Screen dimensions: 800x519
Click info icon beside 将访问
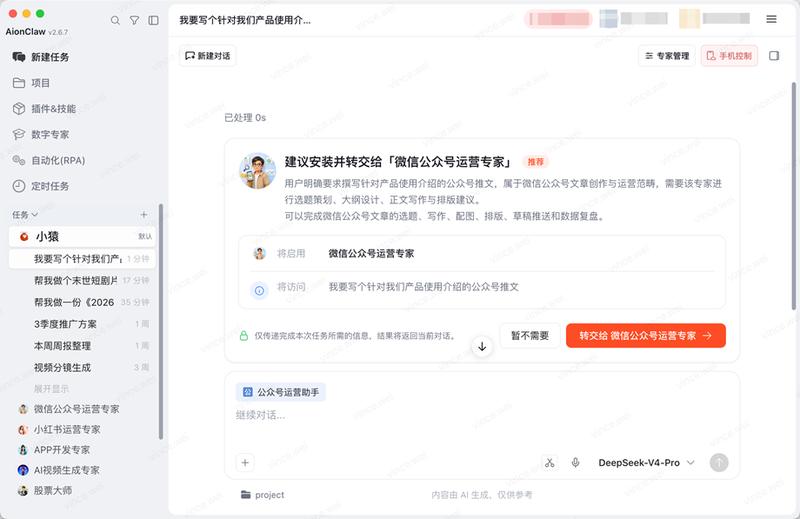pos(259,290)
